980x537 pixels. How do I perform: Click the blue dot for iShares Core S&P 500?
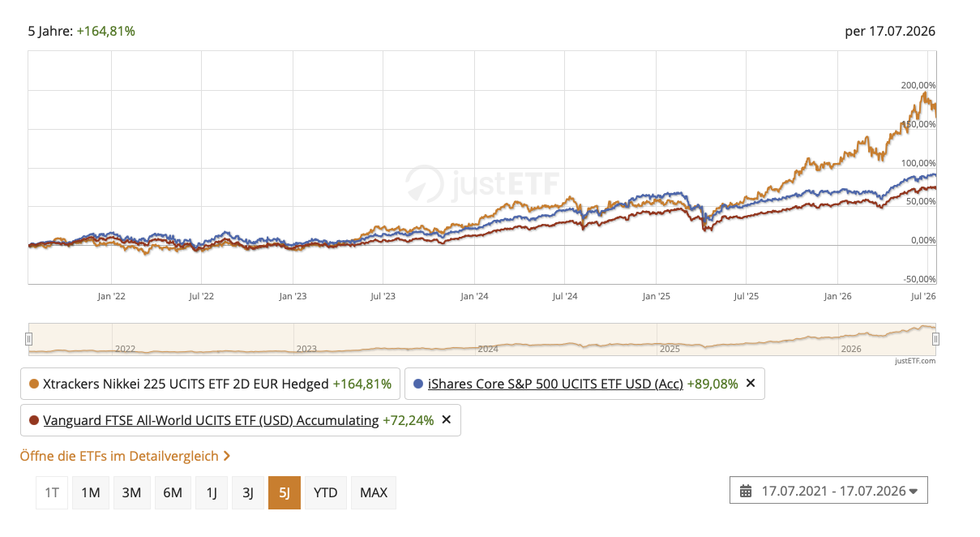(x=418, y=384)
